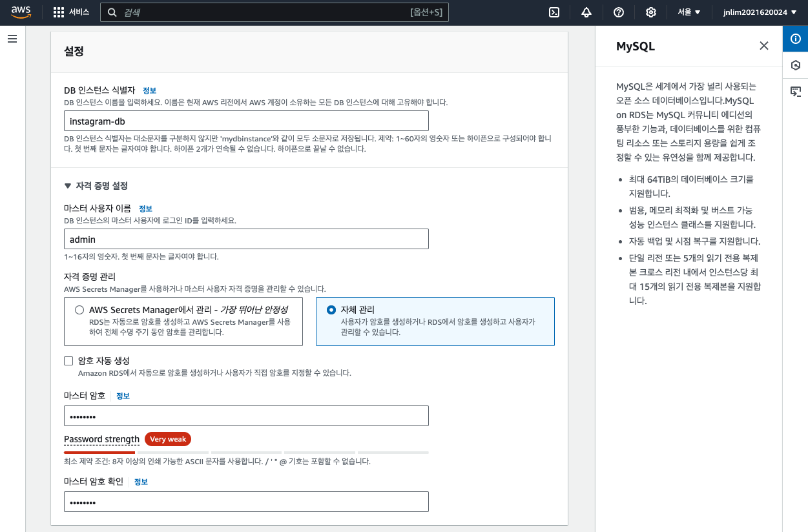Open the 서울 region dropdown

coord(689,12)
